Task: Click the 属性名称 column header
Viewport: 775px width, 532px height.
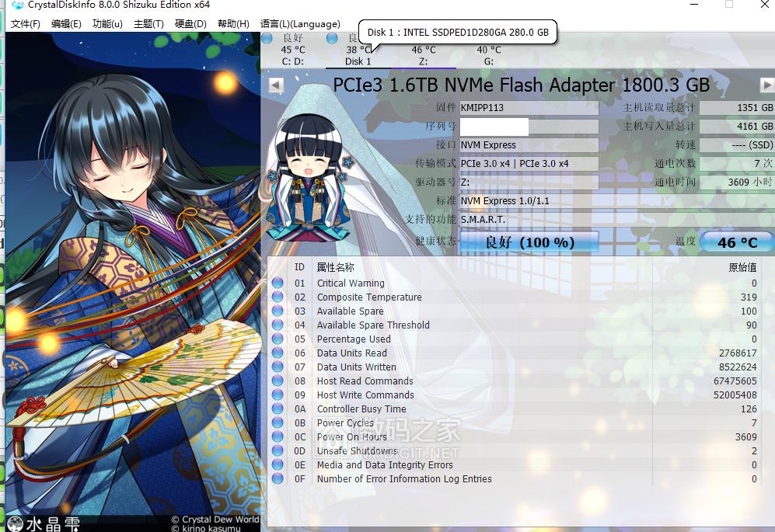Action: point(335,267)
